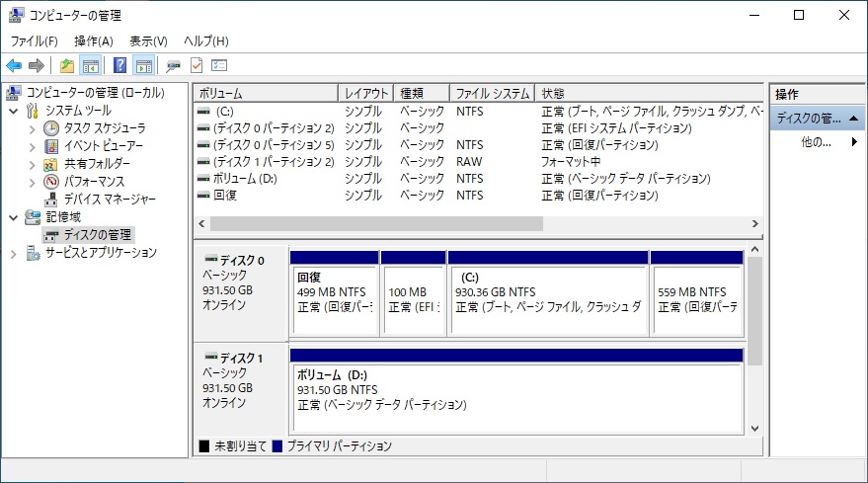Expand the サービスとアプリケーション node

(13, 254)
